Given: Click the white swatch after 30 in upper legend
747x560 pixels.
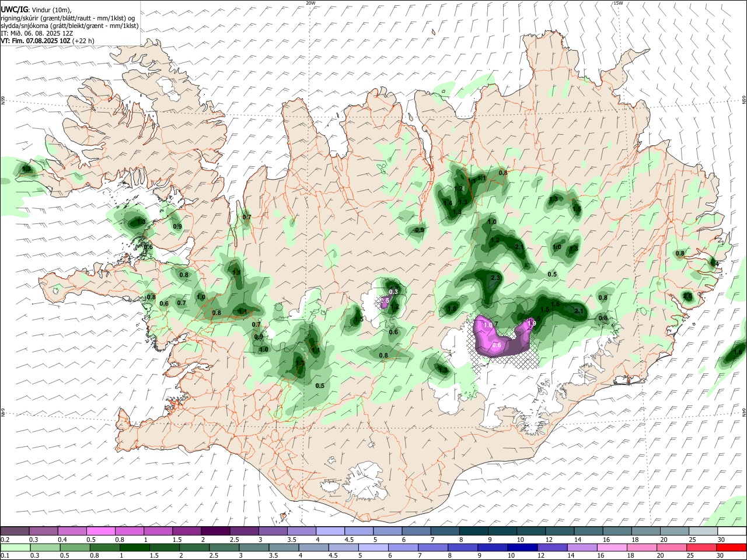Looking at the screenshot, I should (732, 531).
